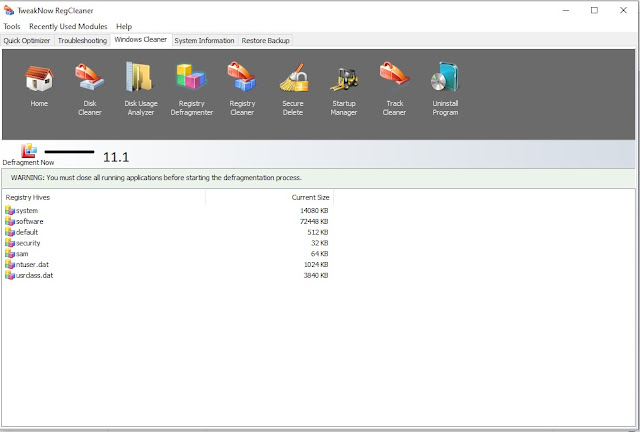This screenshot has width=640, height=432.
Task: Click the 1024 KB size value
Action: (316, 265)
